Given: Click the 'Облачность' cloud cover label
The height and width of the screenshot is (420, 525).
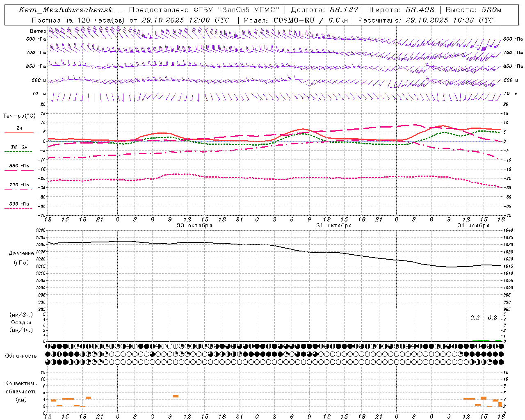Looking at the screenshot, I should pyautogui.click(x=21, y=356).
